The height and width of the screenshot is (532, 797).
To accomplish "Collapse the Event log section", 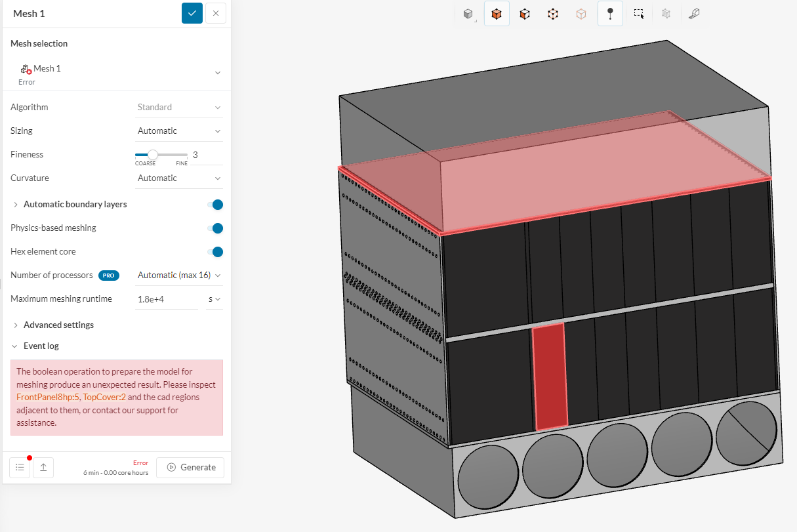I will pos(41,346).
